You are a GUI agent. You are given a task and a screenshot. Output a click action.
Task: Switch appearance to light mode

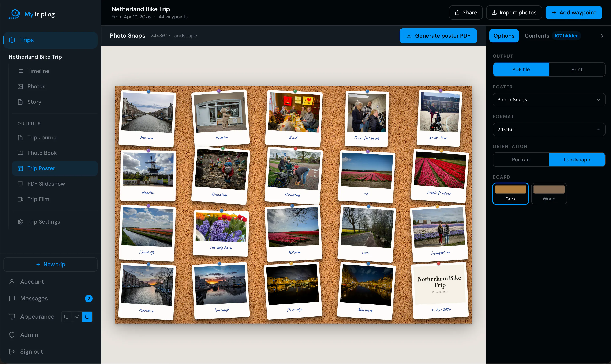pos(77,317)
